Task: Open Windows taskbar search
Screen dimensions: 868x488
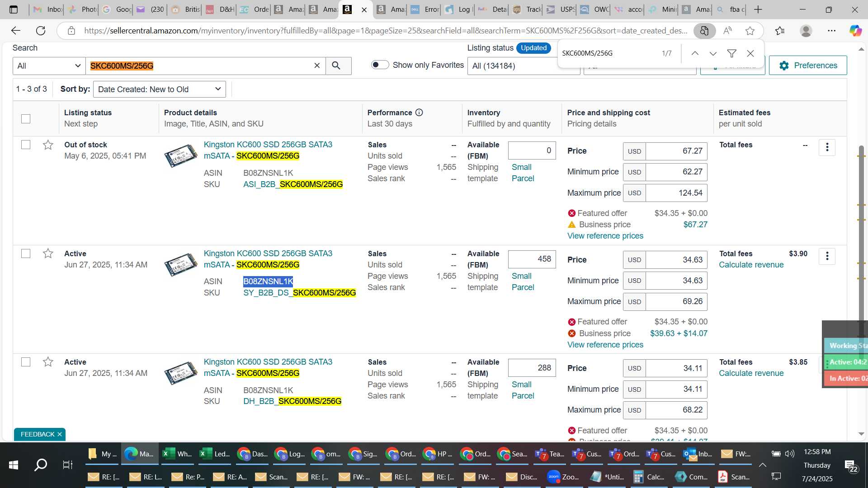Action: (x=41, y=465)
